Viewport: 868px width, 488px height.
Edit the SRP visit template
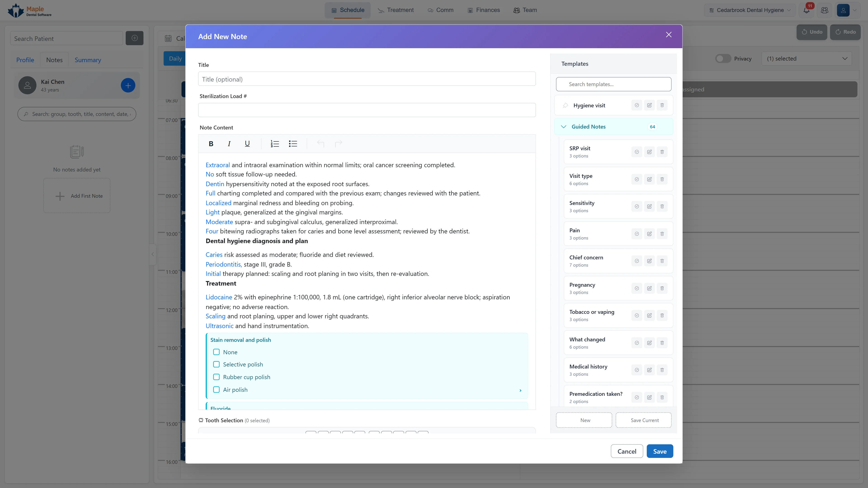tap(649, 152)
